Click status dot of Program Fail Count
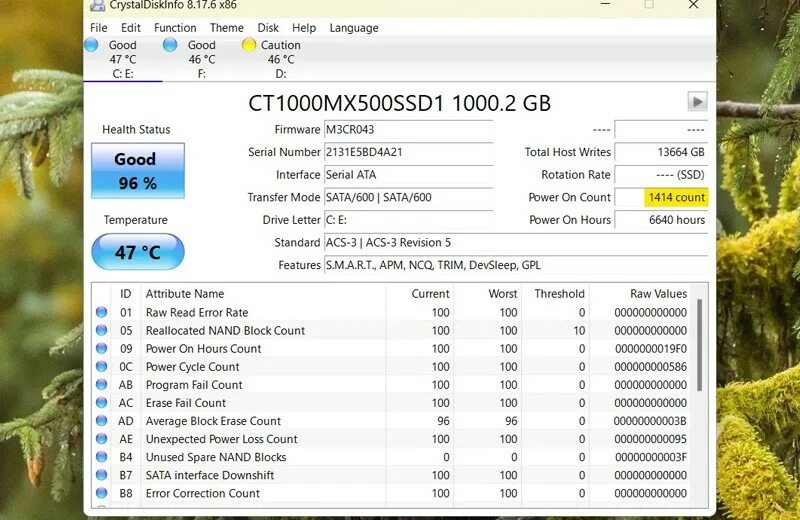Screen dimensions: 800x520 [x=102, y=384]
